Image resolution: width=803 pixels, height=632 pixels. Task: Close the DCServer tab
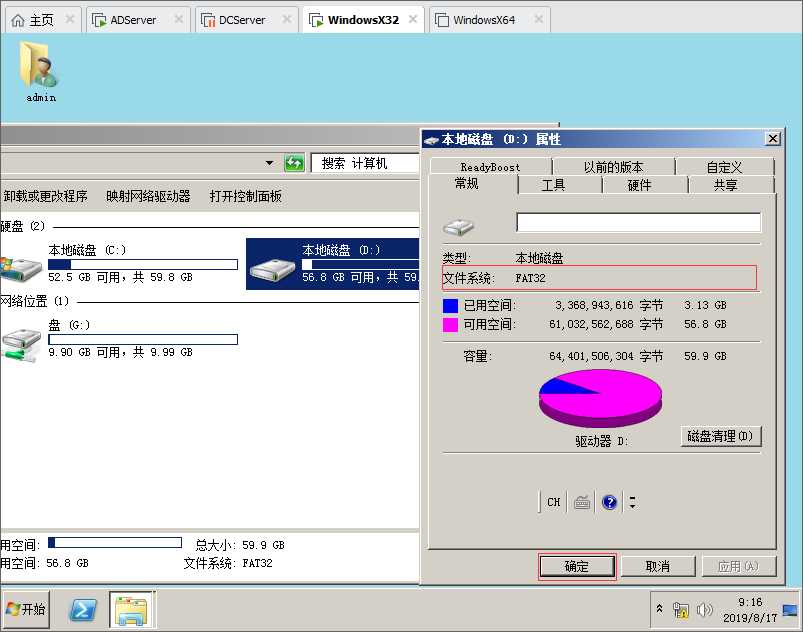287,19
